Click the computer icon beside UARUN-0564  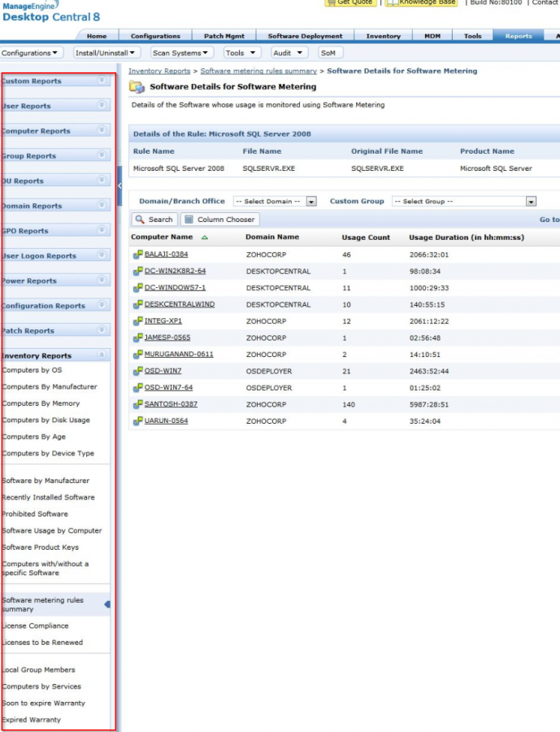137,421
